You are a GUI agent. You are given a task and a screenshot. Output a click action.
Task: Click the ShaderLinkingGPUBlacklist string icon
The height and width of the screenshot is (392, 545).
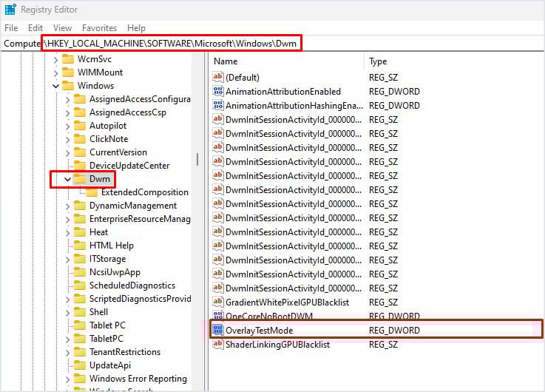pos(218,344)
